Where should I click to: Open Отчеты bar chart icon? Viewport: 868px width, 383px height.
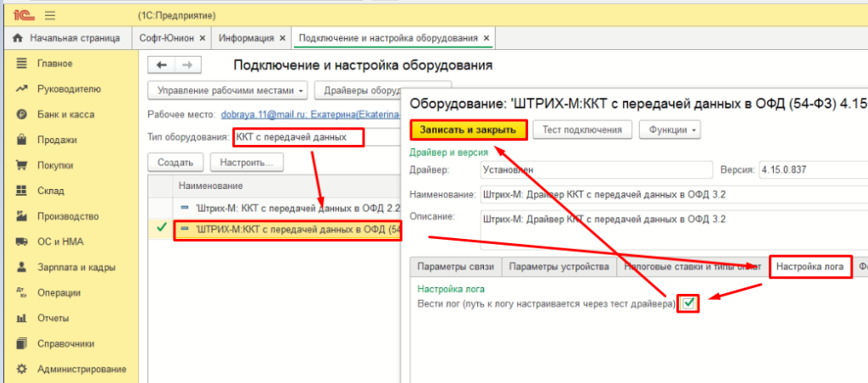pos(21,319)
